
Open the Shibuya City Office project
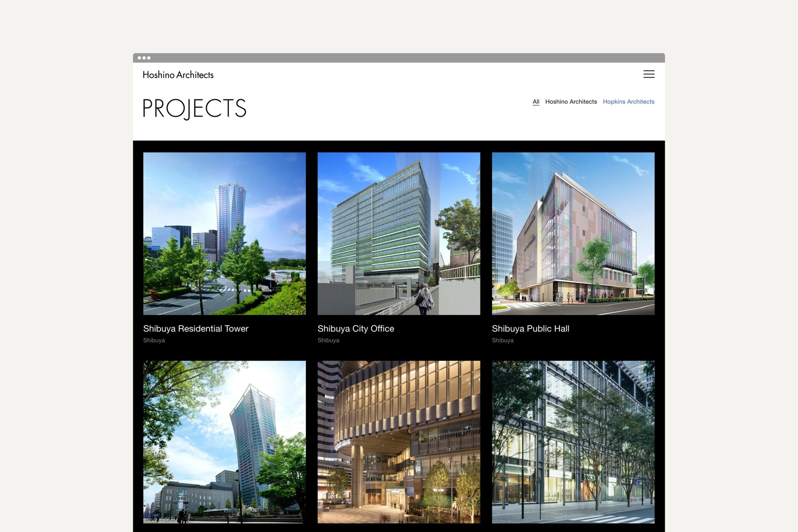click(x=356, y=328)
